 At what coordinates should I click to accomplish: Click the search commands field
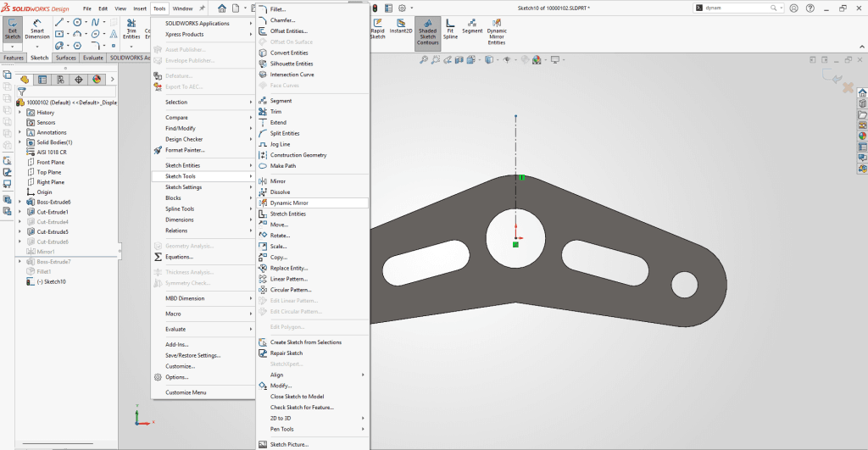[x=738, y=8]
